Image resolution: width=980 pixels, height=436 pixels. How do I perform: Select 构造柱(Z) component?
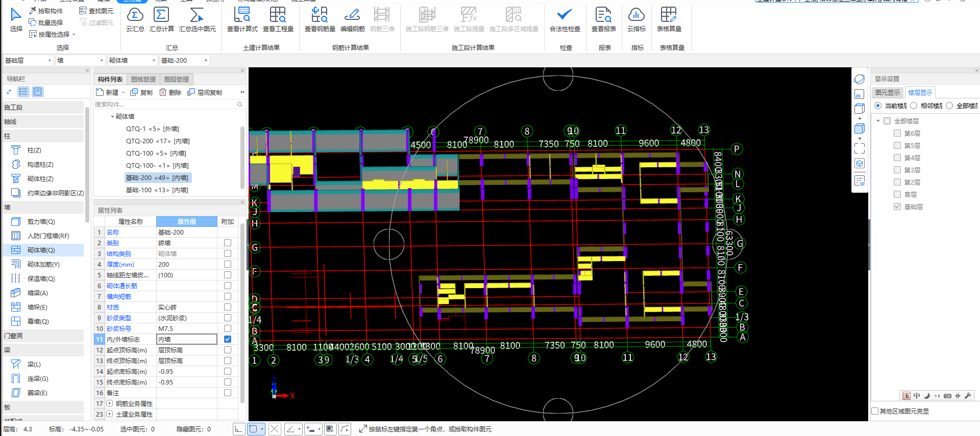pos(40,165)
